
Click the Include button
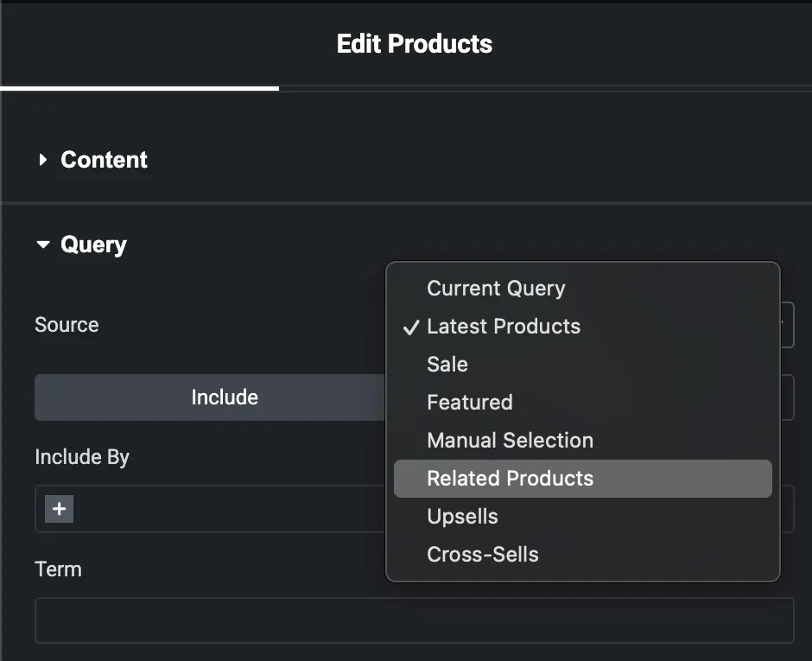[x=225, y=397]
